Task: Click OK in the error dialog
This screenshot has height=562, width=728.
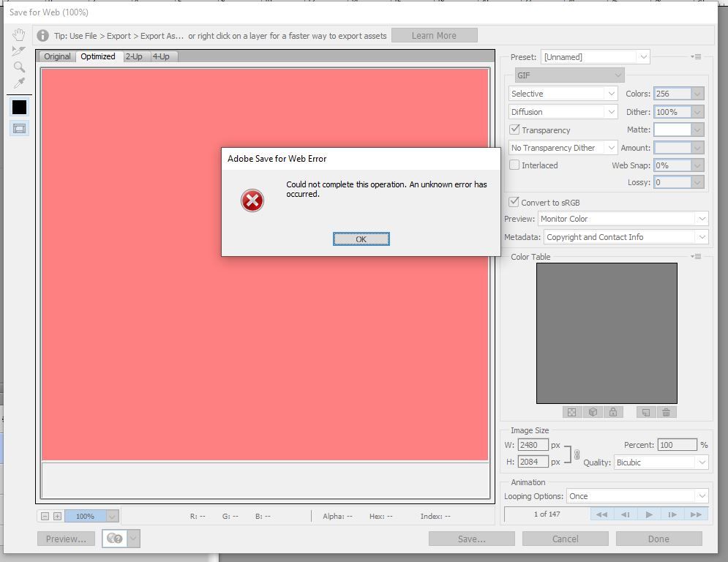Action: [x=361, y=239]
